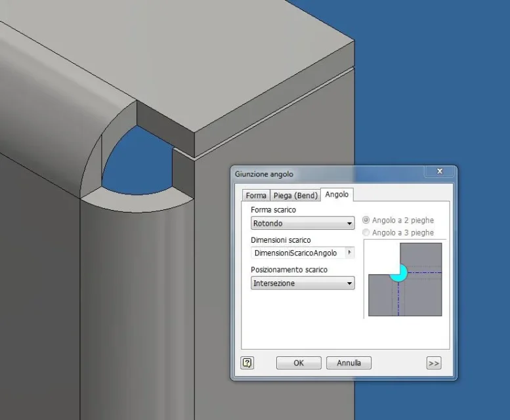Image resolution: width=510 pixels, height=420 pixels.
Task: Click the Giunzione angolo title bar
Action: point(328,174)
